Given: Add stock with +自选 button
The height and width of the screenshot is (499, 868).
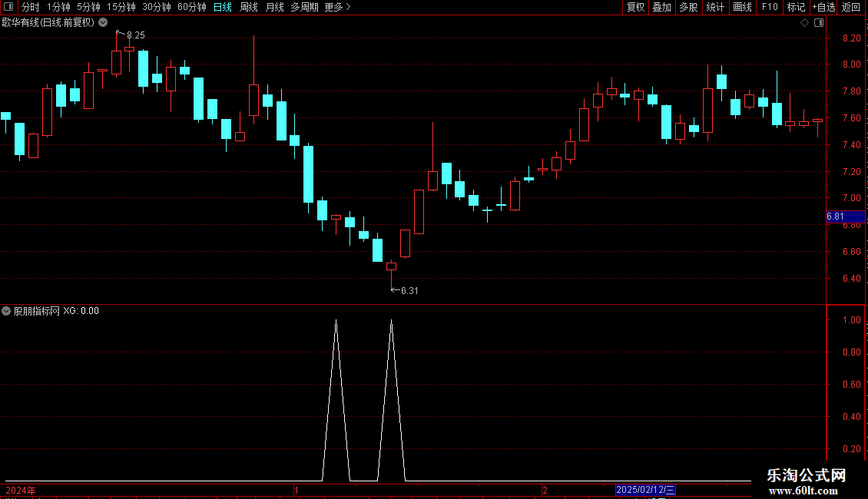Looking at the screenshot, I should (823, 7).
